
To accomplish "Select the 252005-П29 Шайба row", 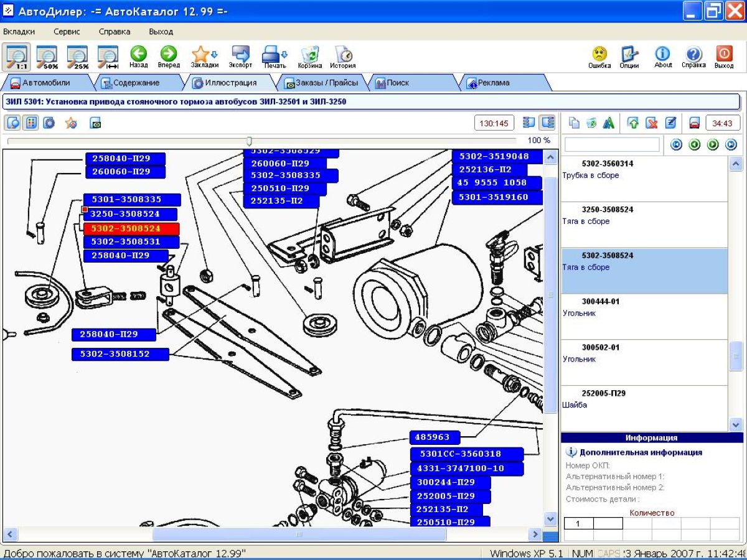I will [644, 408].
